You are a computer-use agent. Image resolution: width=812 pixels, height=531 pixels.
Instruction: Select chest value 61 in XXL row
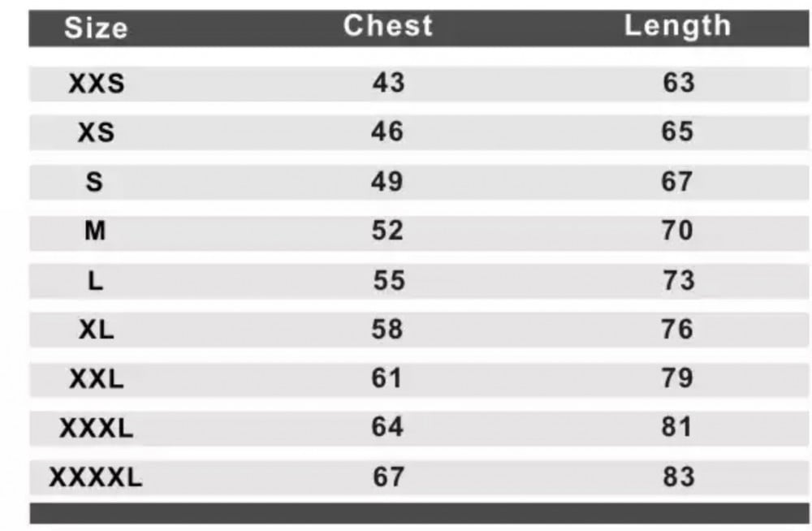click(x=387, y=379)
